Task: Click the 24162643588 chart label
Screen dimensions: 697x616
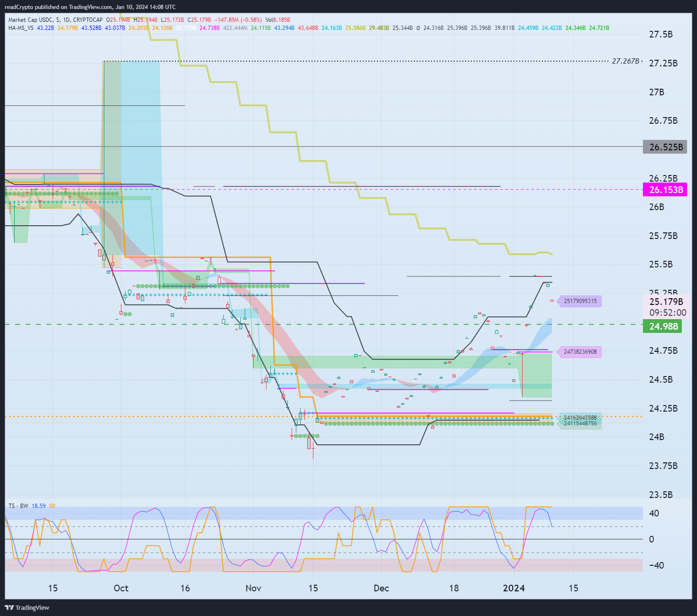Action: coord(580,418)
